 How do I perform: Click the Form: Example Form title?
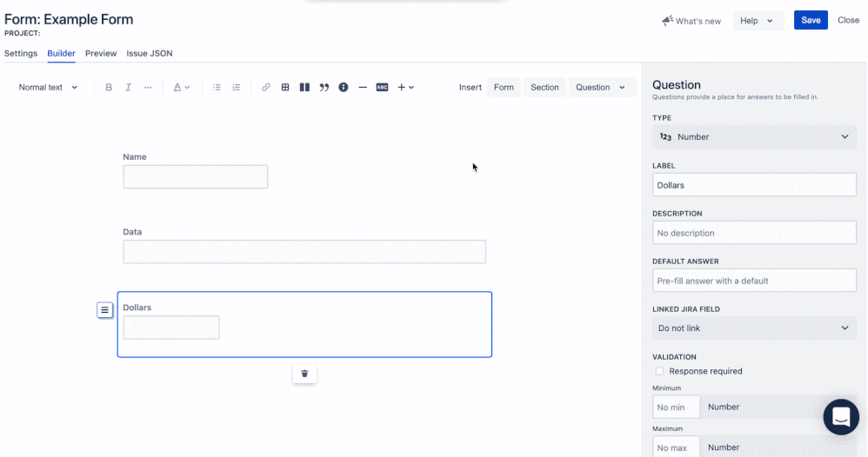[69, 19]
